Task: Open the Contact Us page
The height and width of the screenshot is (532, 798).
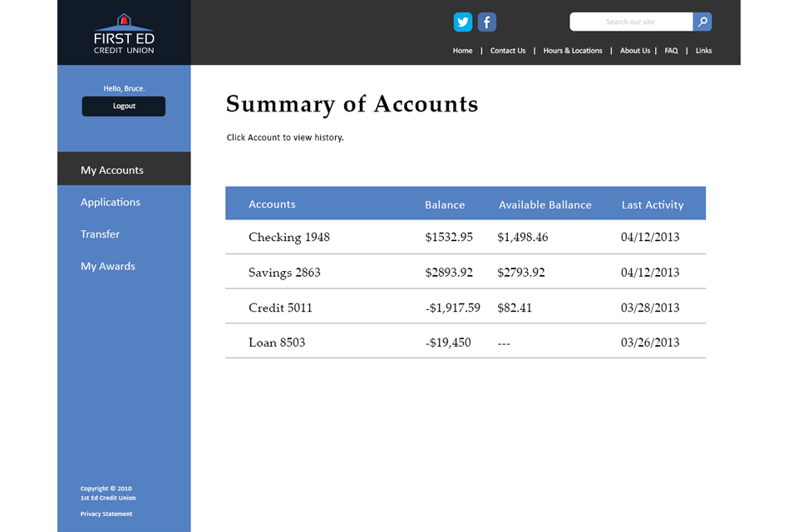Action: (x=508, y=51)
